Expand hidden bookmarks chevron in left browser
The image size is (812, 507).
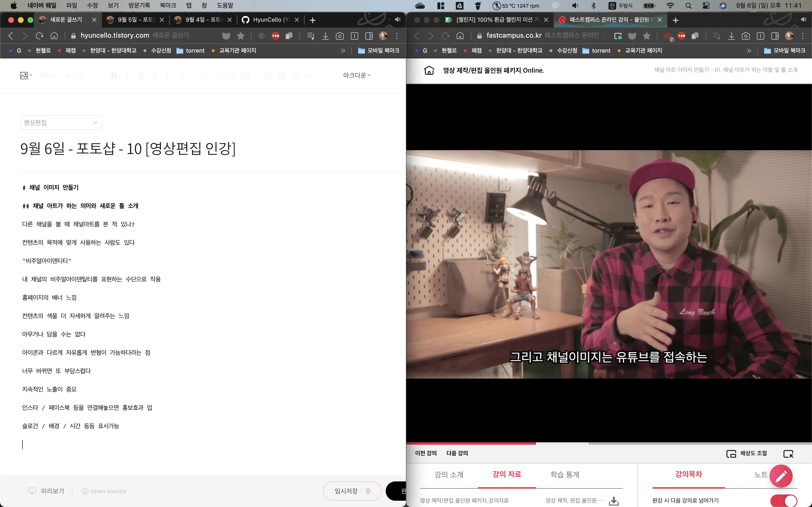tap(343, 51)
